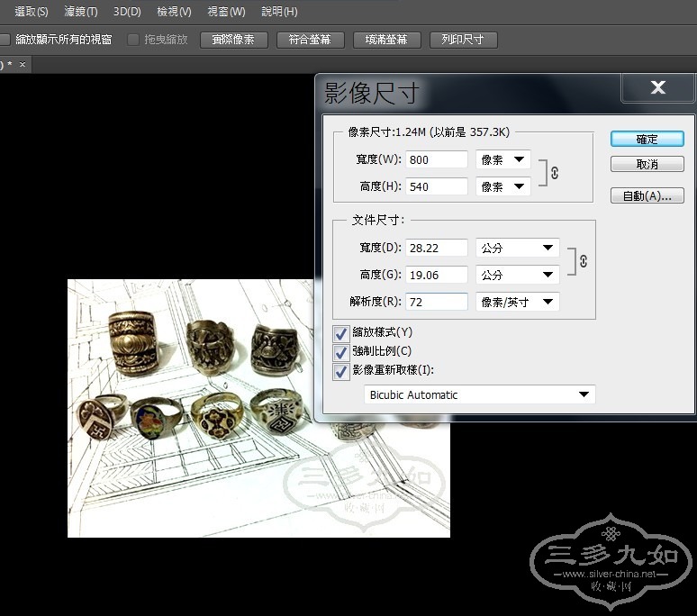Click the 確定 button
Image resolution: width=697 pixels, height=616 pixels.
[647, 140]
